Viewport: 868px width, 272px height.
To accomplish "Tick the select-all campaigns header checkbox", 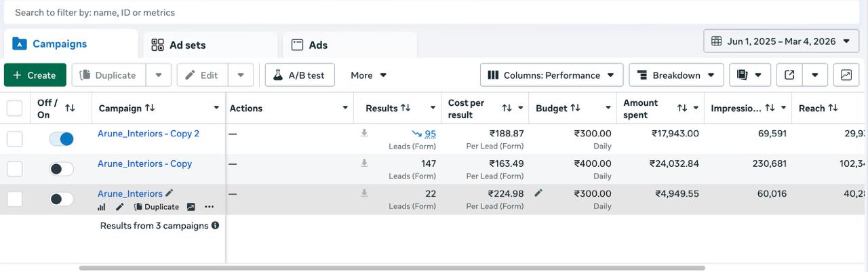I will pyautogui.click(x=14, y=108).
